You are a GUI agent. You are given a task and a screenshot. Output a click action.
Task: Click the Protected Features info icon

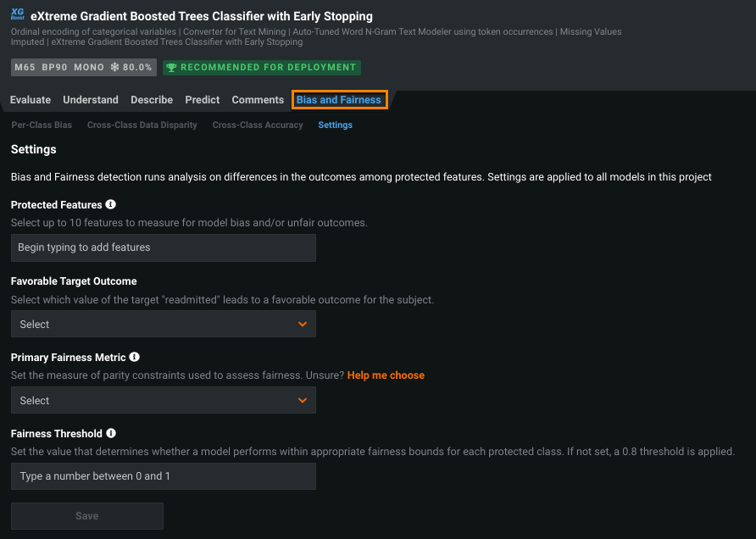[x=111, y=204]
